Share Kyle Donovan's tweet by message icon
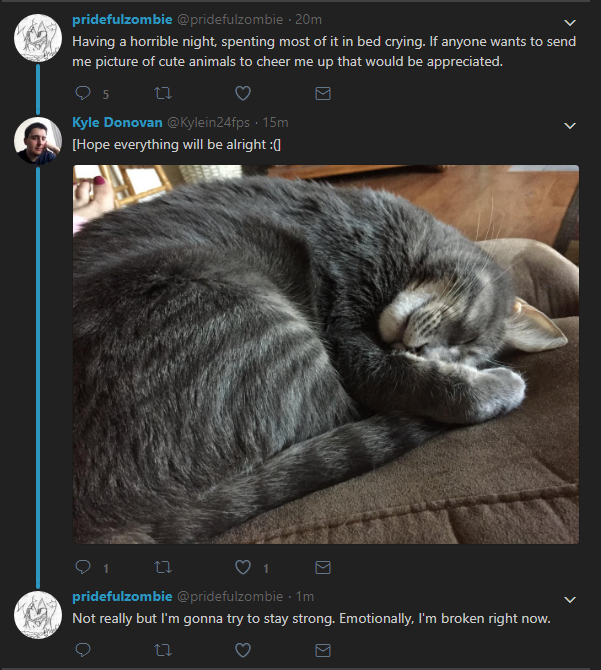The width and height of the screenshot is (601, 670). click(x=322, y=567)
